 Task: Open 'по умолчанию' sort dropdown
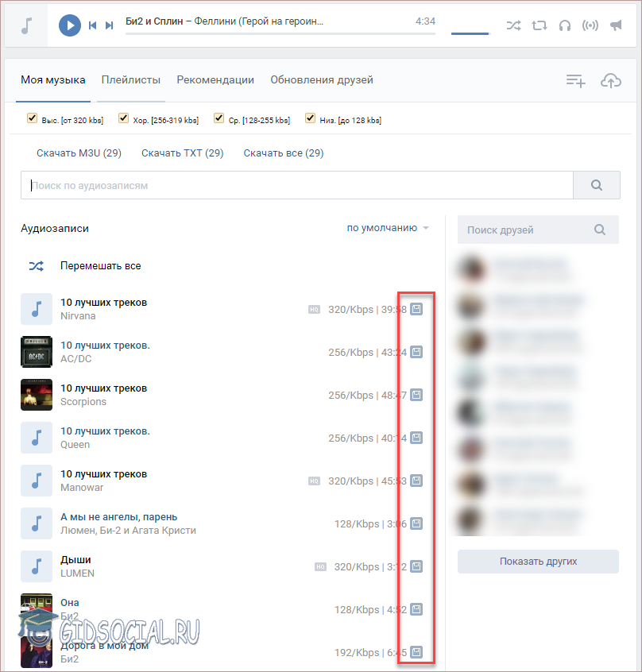388,228
